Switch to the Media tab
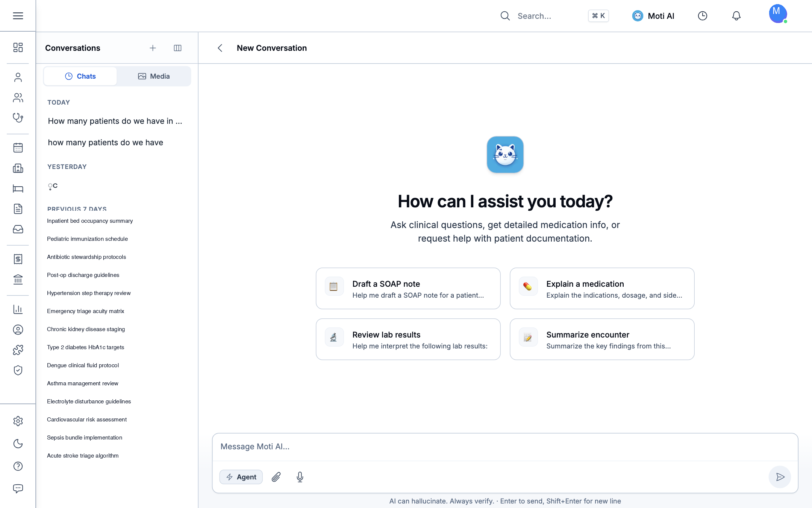The height and width of the screenshot is (508, 812). (x=154, y=76)
